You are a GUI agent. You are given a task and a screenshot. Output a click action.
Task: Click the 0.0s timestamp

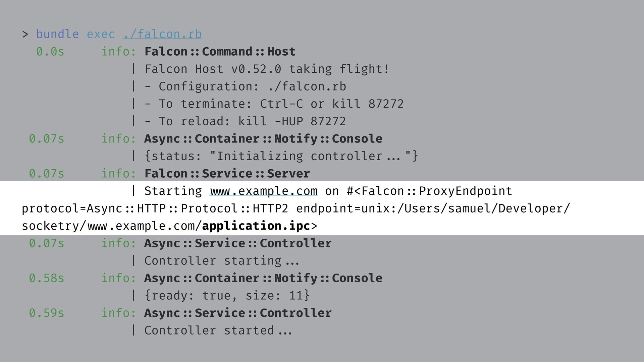click(x=50, y=52)
